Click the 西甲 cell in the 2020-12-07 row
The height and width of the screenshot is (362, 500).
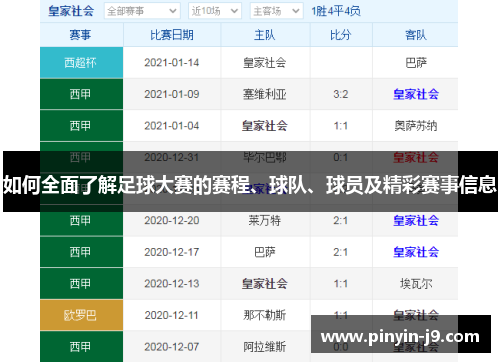pos(81,347)
